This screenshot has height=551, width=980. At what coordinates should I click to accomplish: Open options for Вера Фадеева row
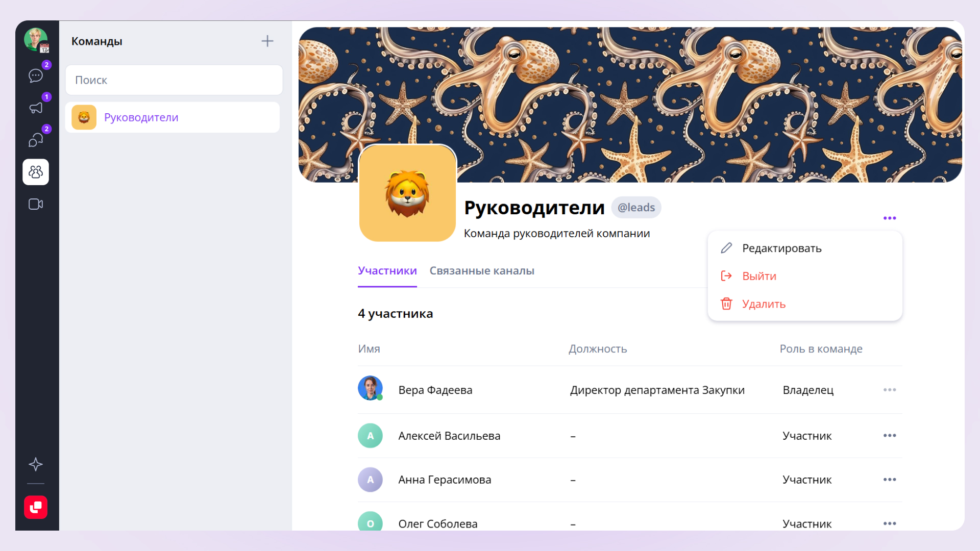(x=890, y=390)
